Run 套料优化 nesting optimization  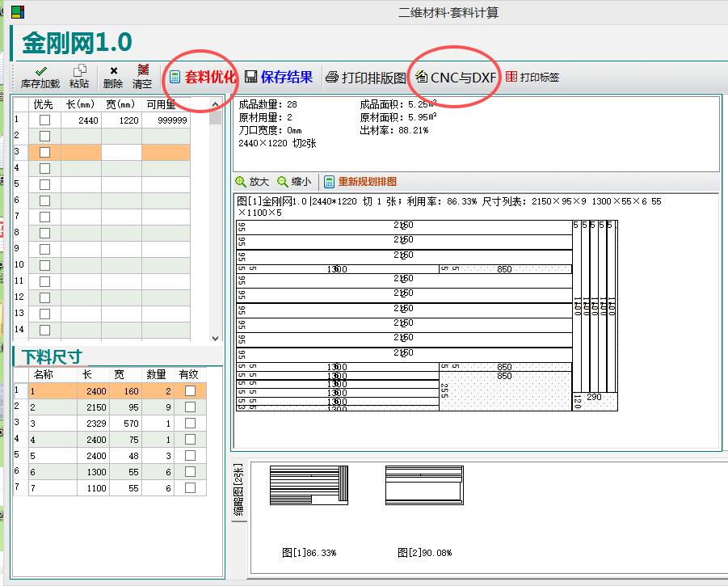point(203,77)
